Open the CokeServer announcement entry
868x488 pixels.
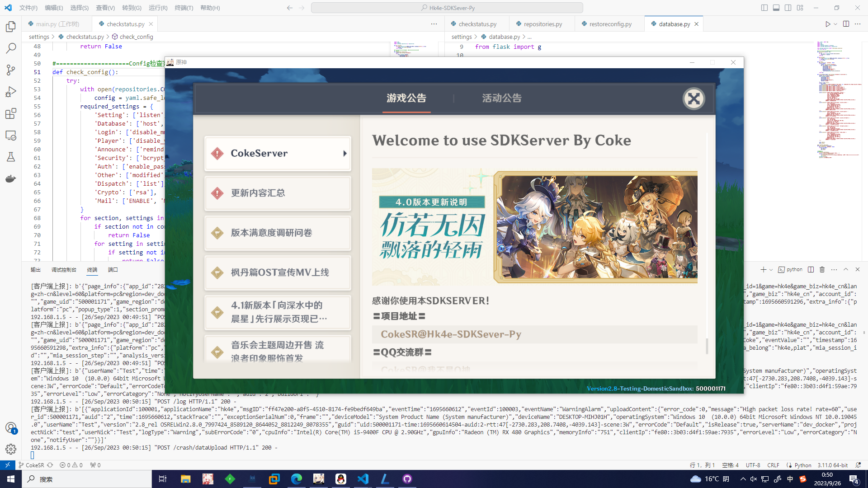click(277, 153)
